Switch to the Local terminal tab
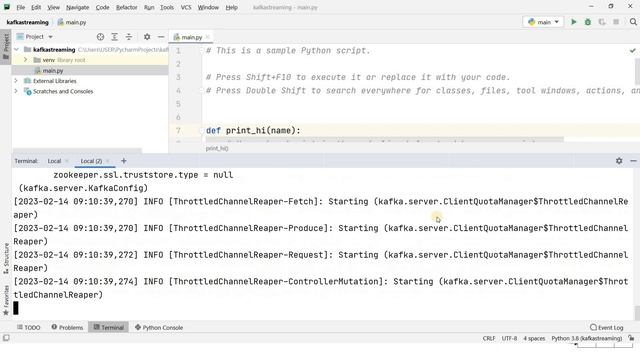This screenshot has width=640, height=360. [54, 161]
